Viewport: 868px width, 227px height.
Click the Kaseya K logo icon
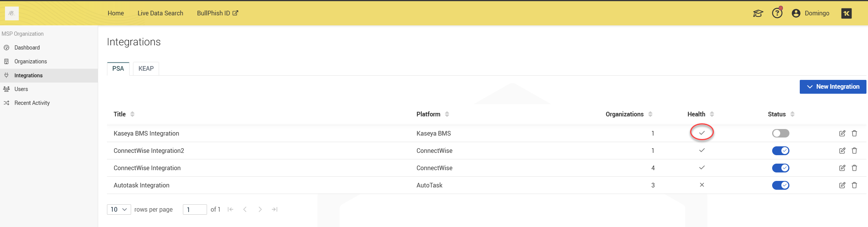tap(846, 13)
